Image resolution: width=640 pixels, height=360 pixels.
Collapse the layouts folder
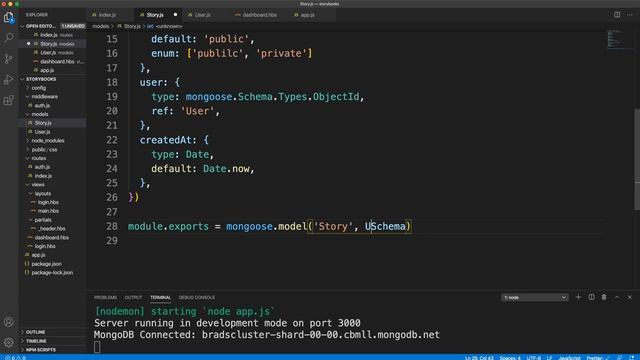click(x=42, y=193)
